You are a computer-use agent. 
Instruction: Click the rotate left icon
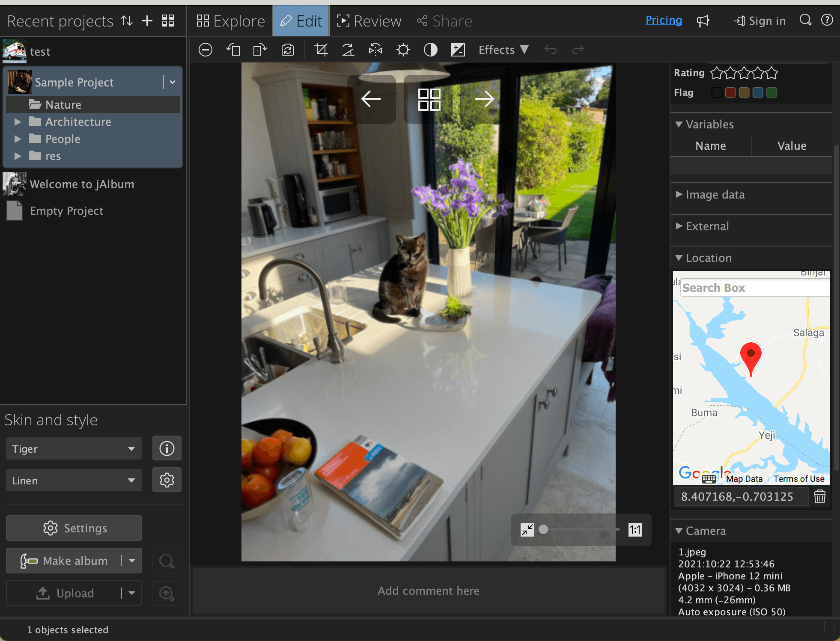[233, 50]
